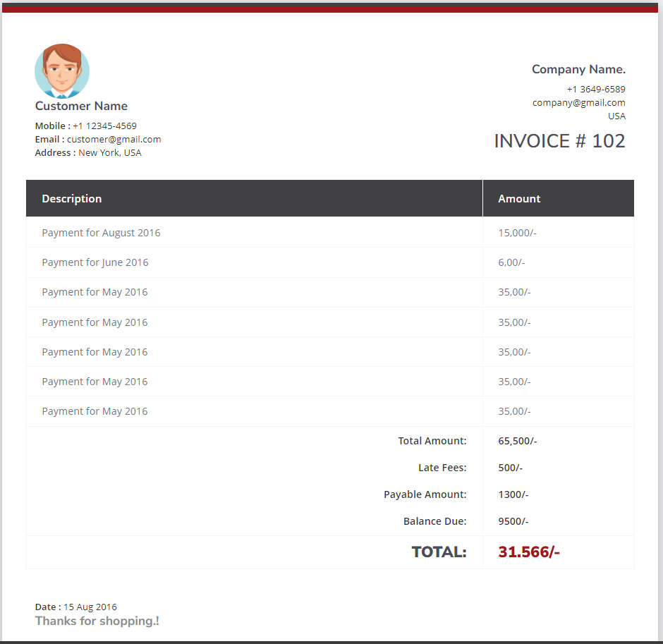Select the Company Name heading
Image resolution: width=663 pixels, height=644 pixels.
[578, 69]
